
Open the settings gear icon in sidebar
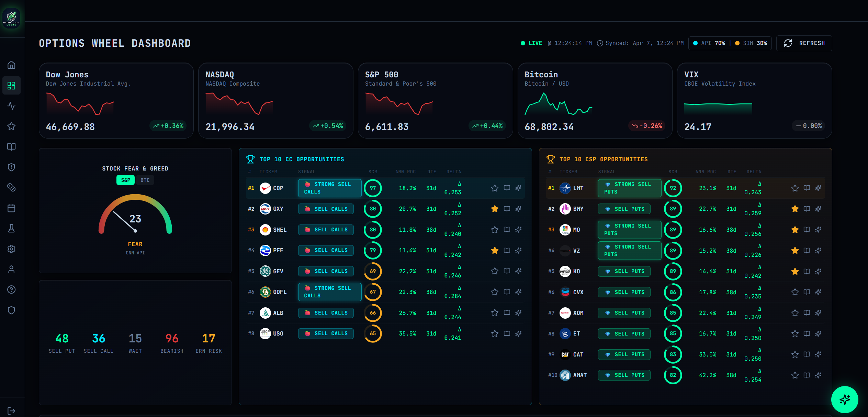(11, 249)
